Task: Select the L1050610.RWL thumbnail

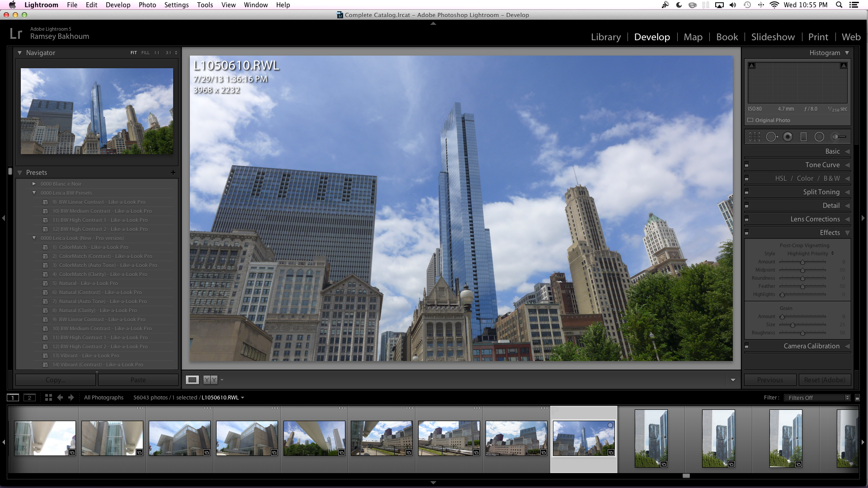Action: (x=584, y=437)
